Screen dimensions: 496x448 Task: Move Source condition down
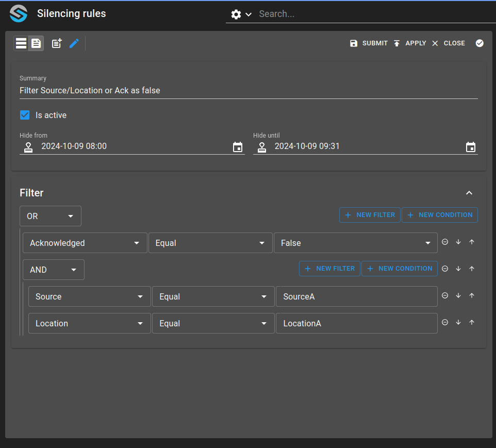(x=458, y=295)
